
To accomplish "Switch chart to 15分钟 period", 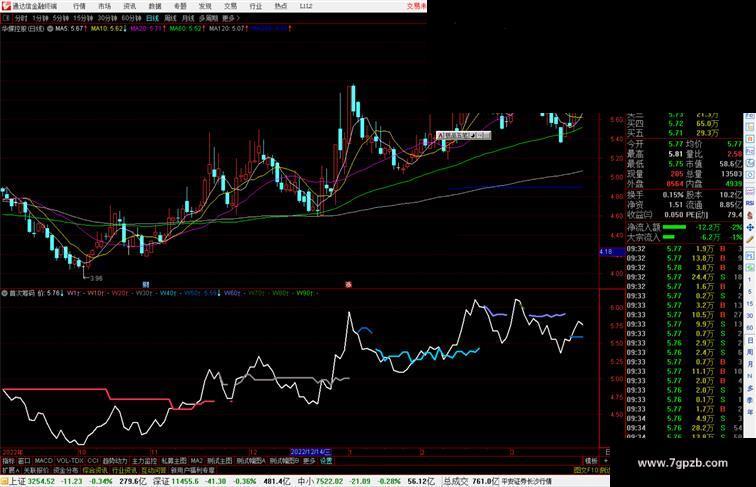I will (x=83, y=18).
